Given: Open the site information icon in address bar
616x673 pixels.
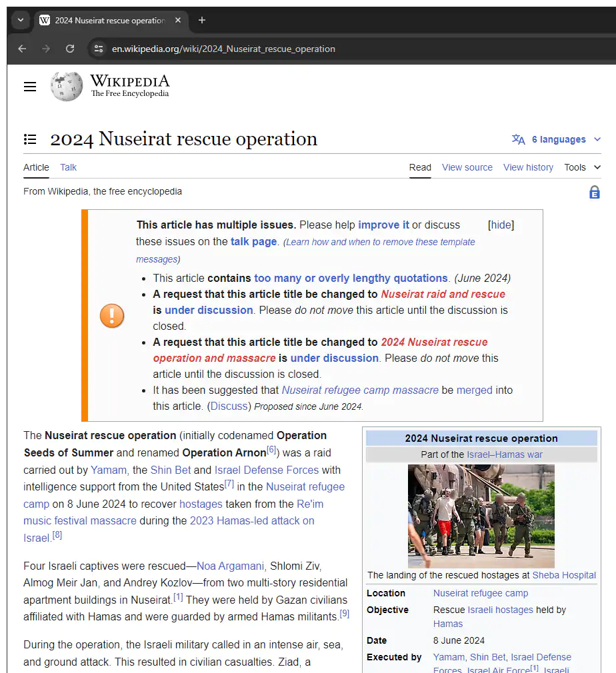Looking at the screenshot, I should tap(99, 49).
